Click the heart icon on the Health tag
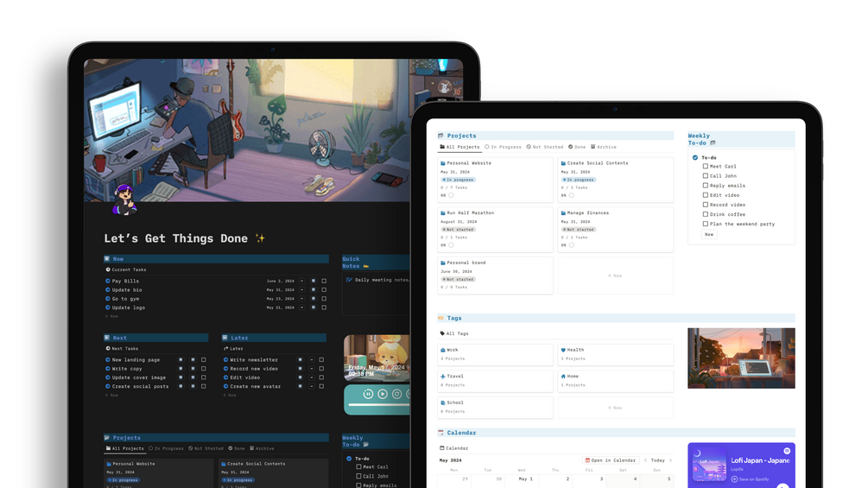Screen dimensions: 868x488 pyautogui.click(x=563, y=350)
